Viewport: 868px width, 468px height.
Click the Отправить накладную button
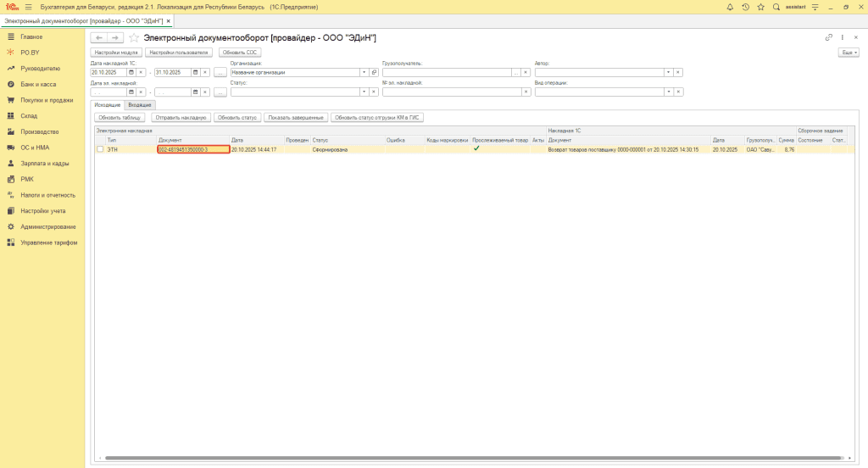point(181,118)
